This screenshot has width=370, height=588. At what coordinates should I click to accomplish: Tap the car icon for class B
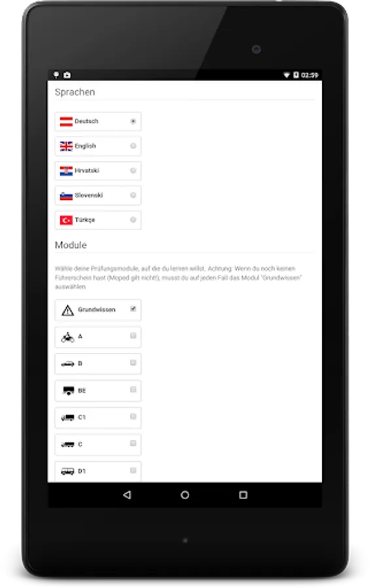pos(67,364)
